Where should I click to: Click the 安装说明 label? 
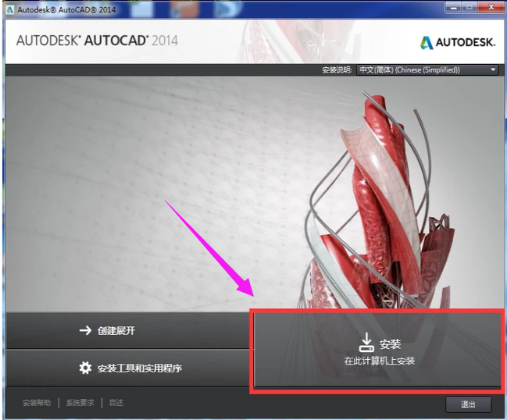[337, 70]
